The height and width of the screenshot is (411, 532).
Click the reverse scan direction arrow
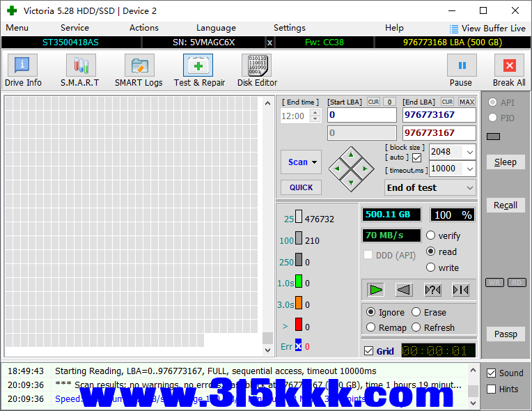(404, 290)
